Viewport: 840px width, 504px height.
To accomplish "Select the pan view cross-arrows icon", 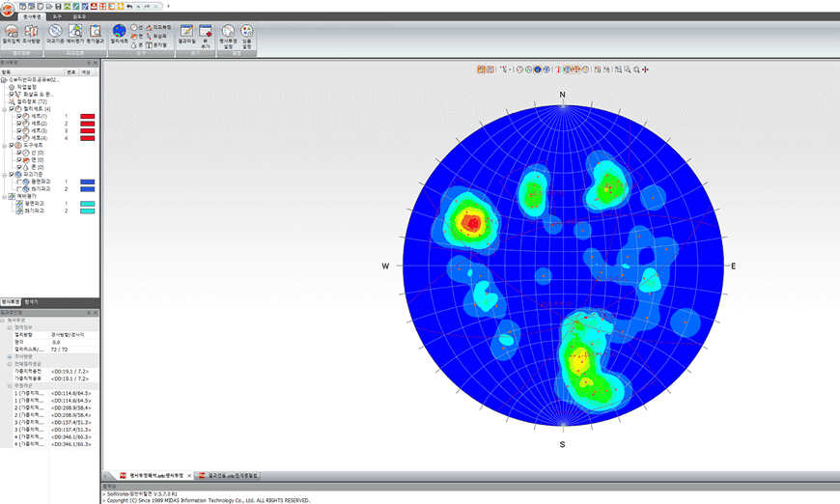I will (645, 70).
